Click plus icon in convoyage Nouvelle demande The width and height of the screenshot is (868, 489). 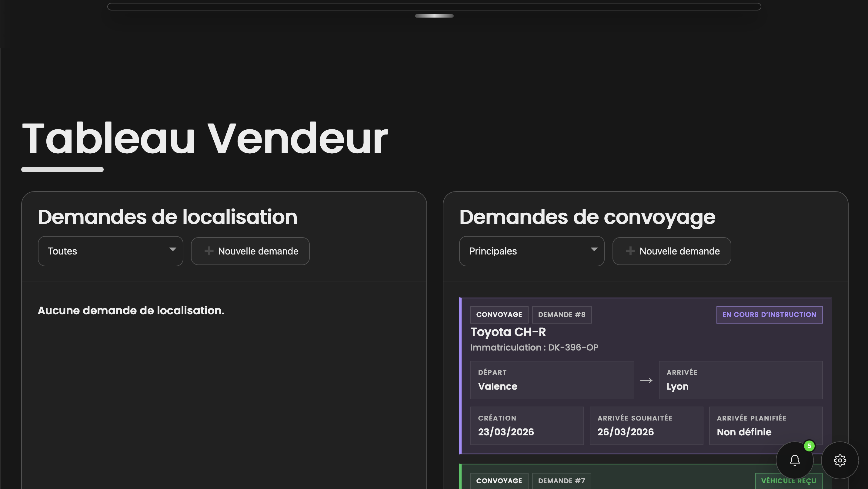[630, 251]
